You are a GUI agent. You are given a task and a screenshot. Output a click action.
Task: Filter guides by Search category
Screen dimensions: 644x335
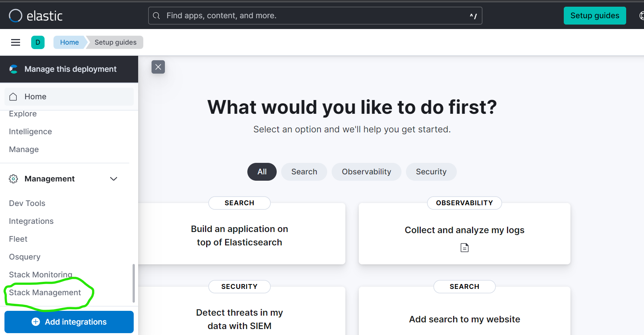[304, 172]
